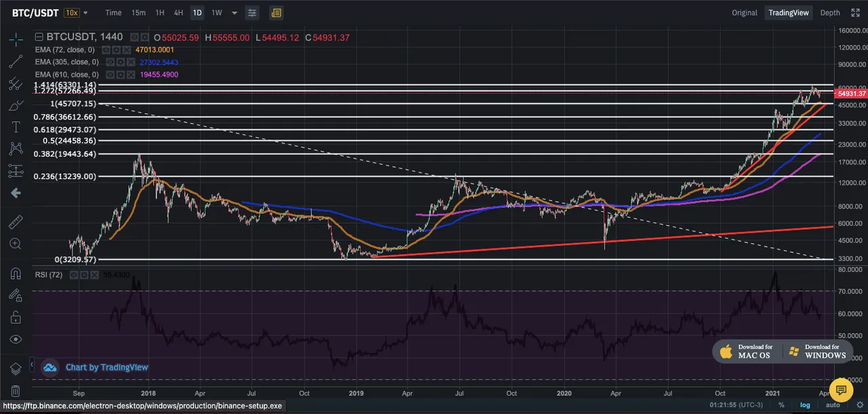Hide the EMA 305 line
The height and width of the screenshot is (414, 868).
111,62
